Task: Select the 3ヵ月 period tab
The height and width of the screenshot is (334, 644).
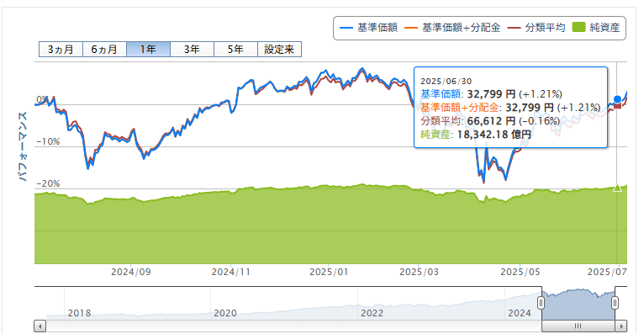Action: (x=61, y=50)
